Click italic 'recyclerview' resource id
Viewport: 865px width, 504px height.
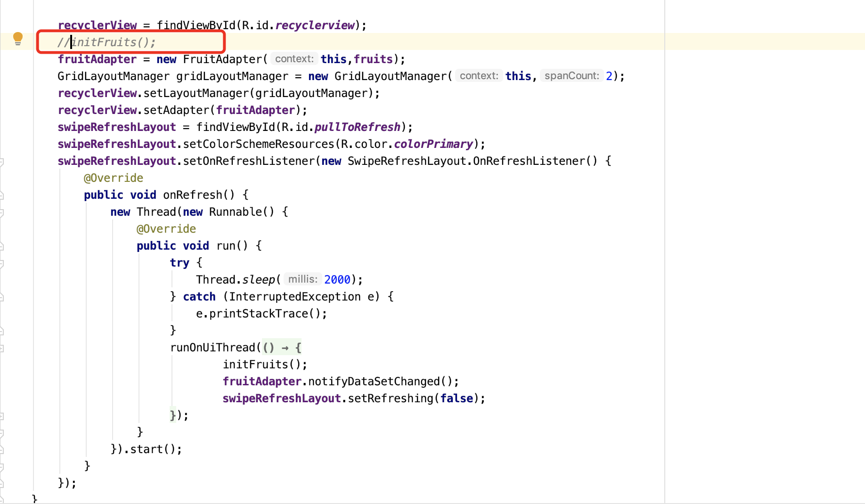click(x=315, y=25)
